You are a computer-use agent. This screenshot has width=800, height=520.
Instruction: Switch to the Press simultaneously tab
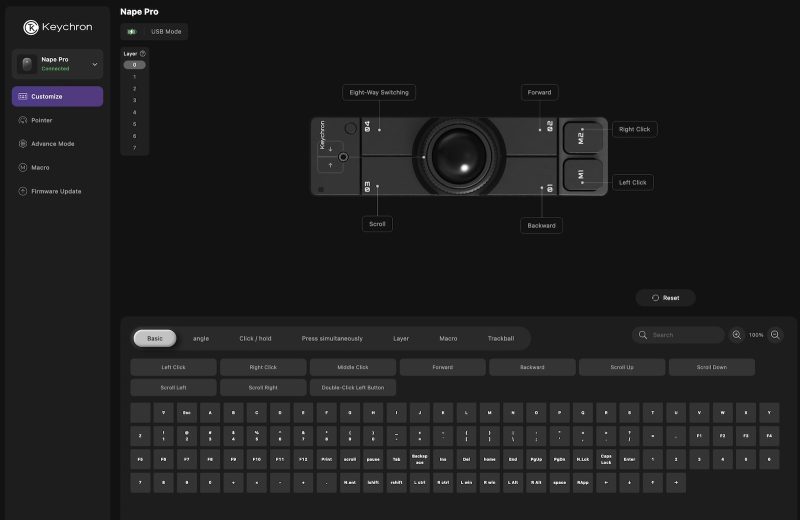click(332, 338)
